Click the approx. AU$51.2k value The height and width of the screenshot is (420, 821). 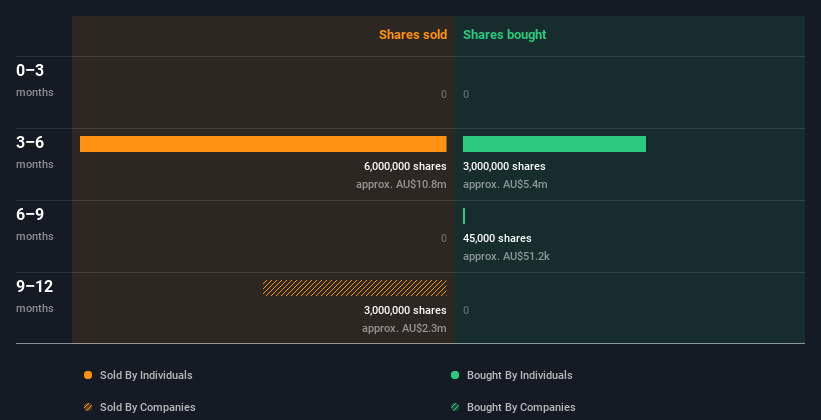coord(506,257)
